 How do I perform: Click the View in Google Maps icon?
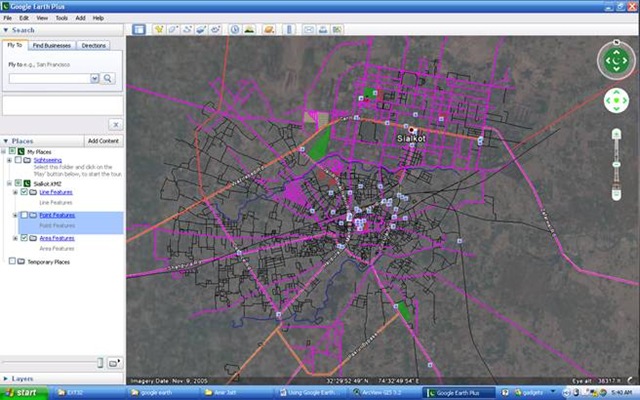point(337,29)
